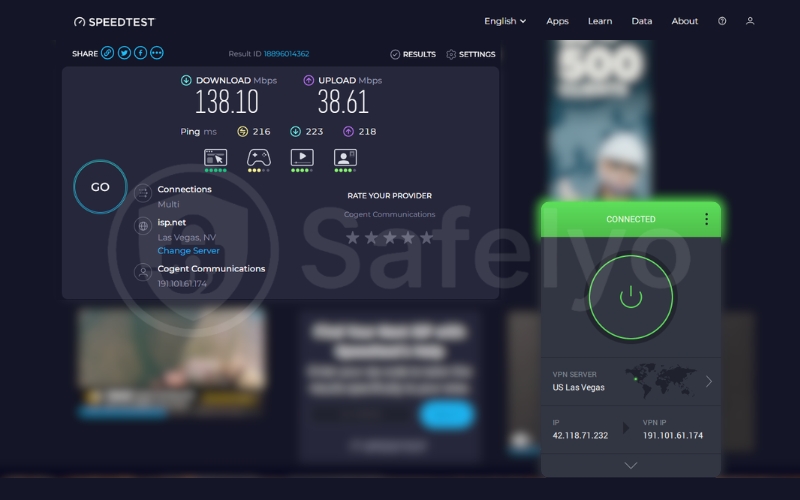Expand the VPN panel bottom chevron
Screen dimensions: 800x500
point(631,465)
